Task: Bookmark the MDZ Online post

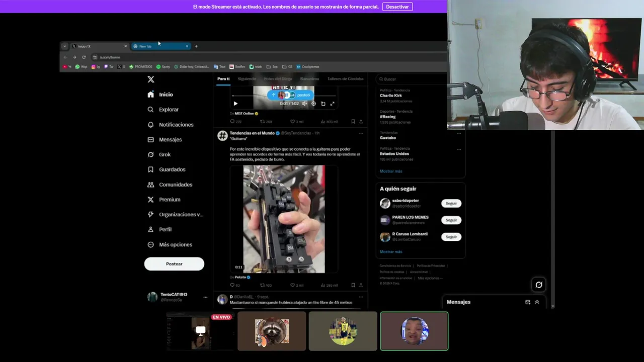Action: (353, 122)
